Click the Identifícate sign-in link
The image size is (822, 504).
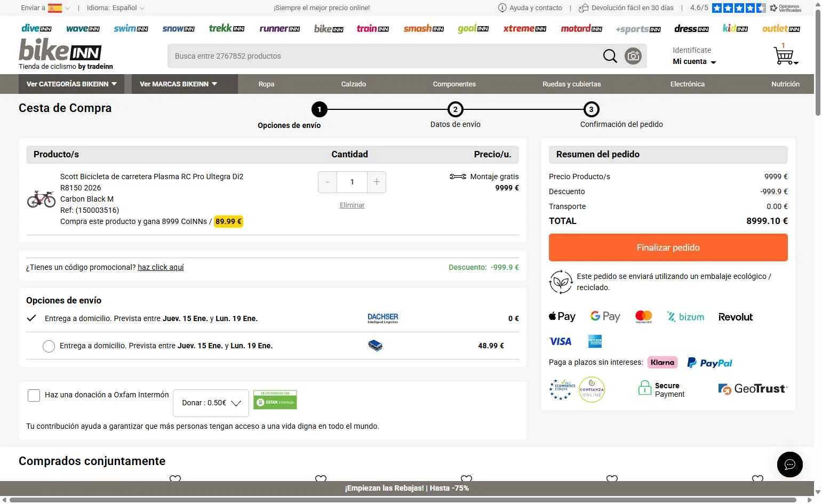692,50
